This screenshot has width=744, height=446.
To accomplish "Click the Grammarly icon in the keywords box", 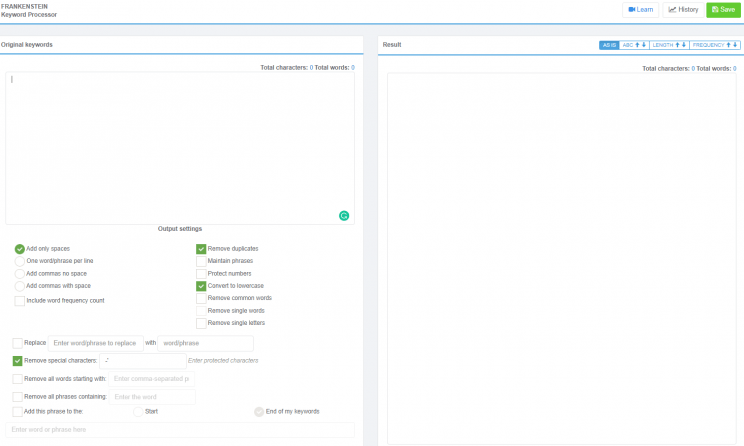I will coord(344,216).
